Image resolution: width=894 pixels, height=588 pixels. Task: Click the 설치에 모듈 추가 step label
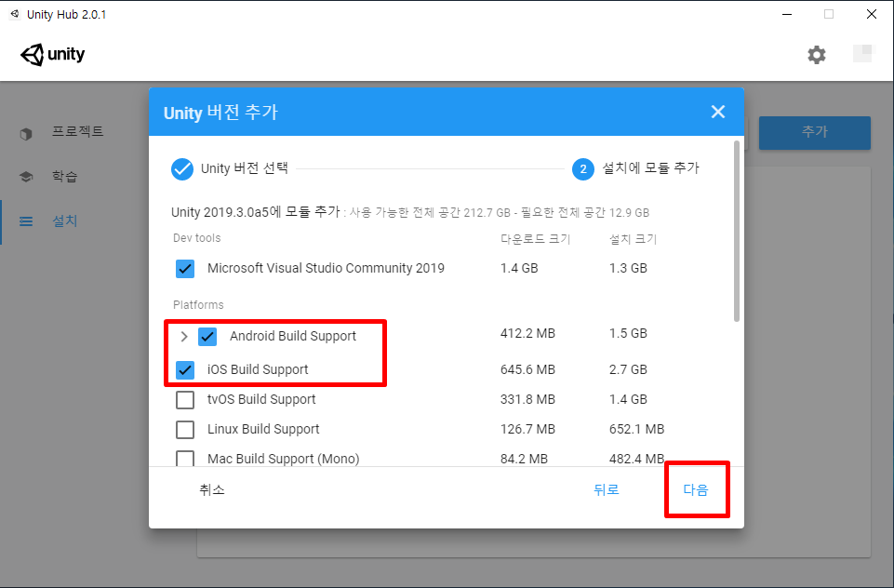(x=650, y=168)
